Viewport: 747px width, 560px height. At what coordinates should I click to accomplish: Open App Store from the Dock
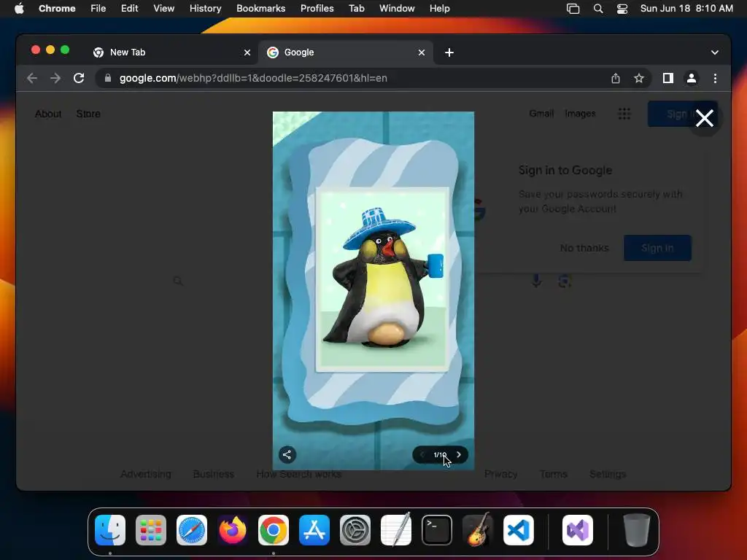[x=314, y=530]
